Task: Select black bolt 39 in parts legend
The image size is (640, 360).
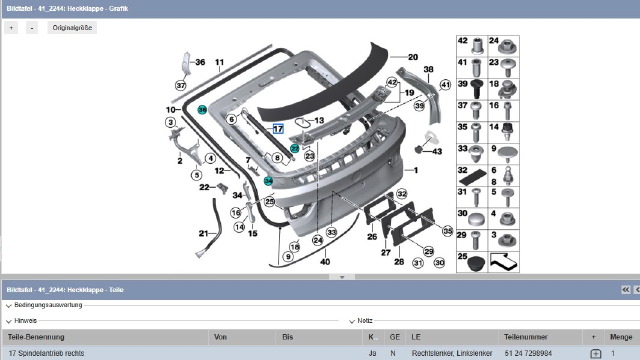Action: tap(472, 89)
